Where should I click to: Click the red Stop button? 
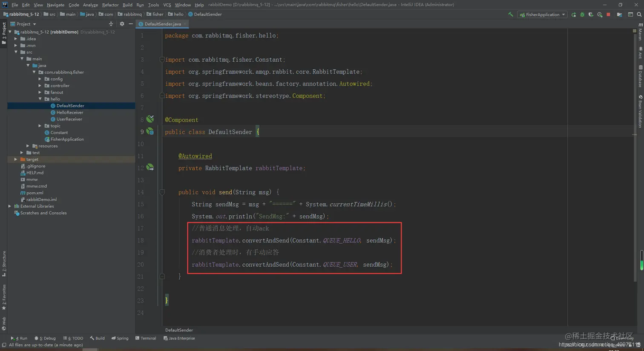608,14
